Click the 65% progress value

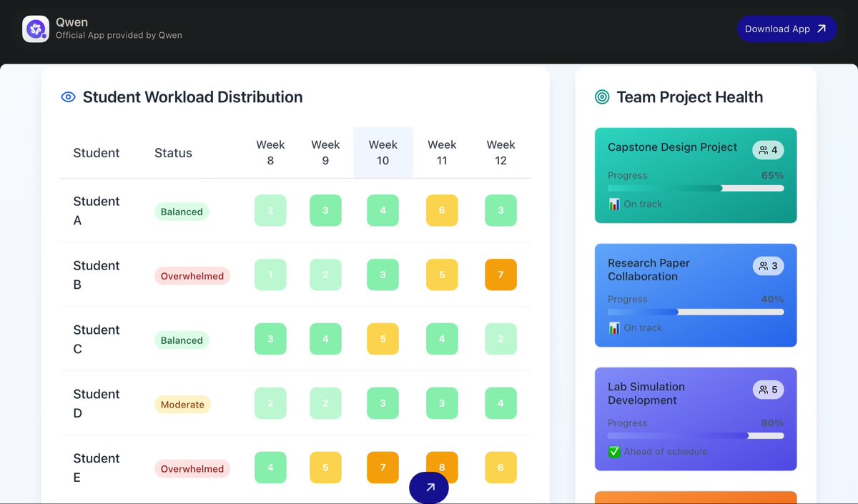(772, 176)
